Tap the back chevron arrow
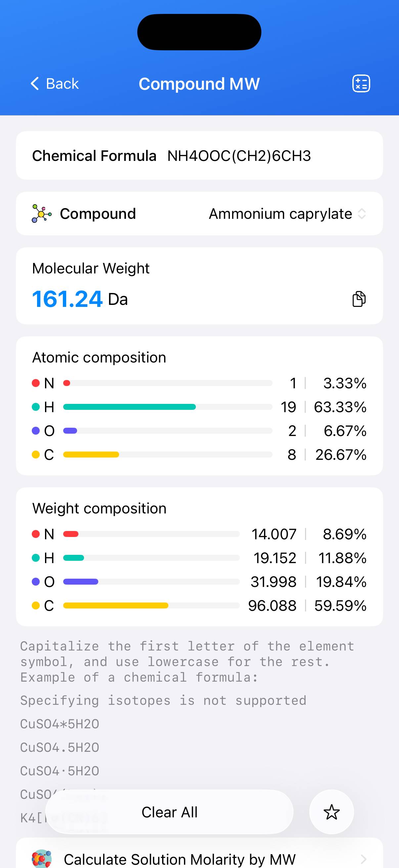399x868 pixels. 35,83
